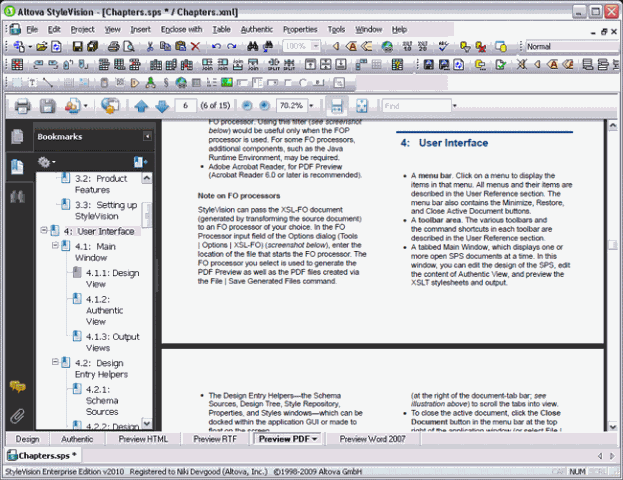Collapse the '4: User Interface' bookmark
623x480 pixels.
[x=44, y=230]
